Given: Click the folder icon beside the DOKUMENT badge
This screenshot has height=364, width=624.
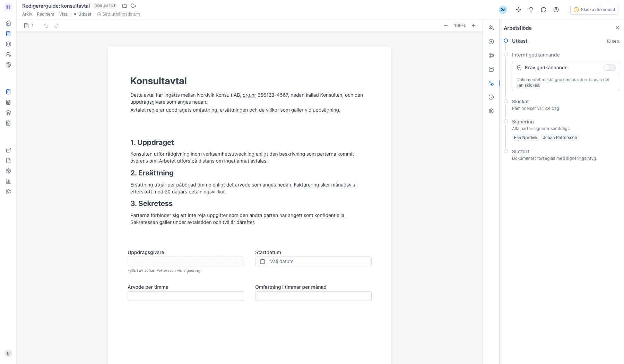Looking at the screenshot, I should pyautogui.click(x=124, y=6).
